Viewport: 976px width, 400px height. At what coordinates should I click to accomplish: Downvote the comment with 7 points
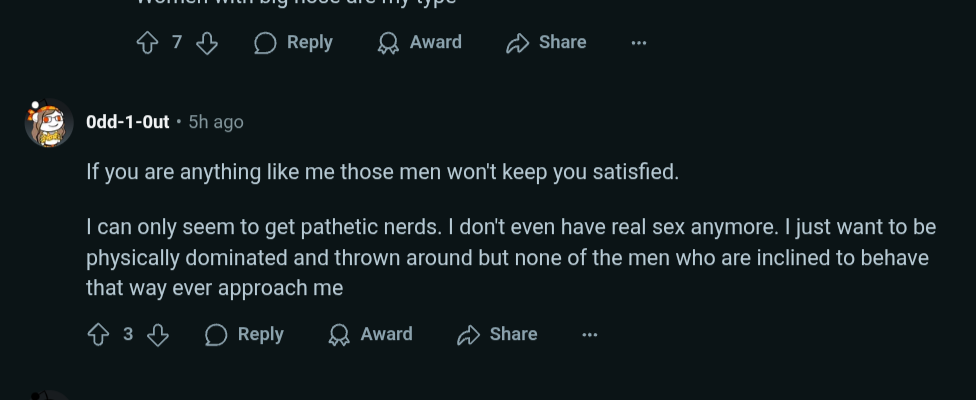207,43
